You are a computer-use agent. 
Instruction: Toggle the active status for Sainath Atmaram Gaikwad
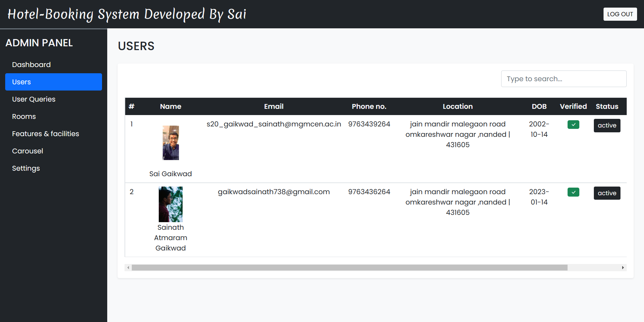coord(607,193)
